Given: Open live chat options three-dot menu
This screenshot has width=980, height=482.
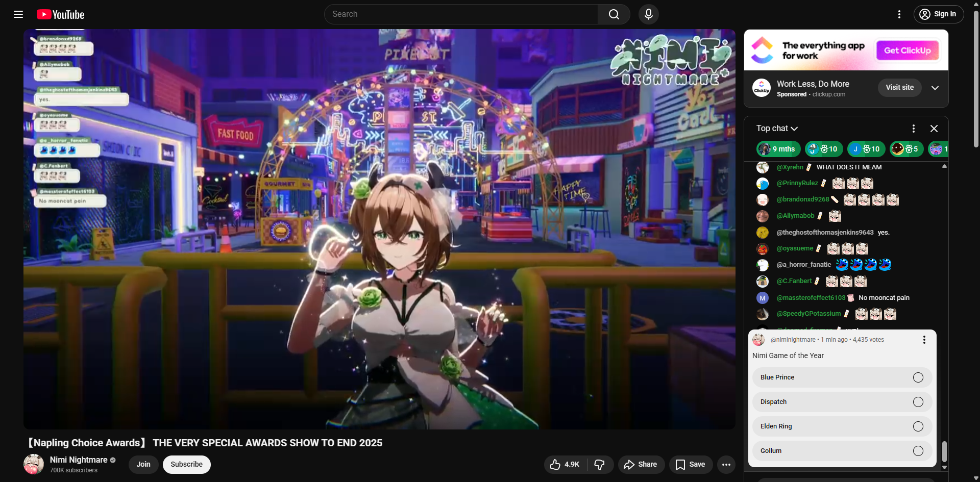Looking at the screenshot, I should 914,129.
